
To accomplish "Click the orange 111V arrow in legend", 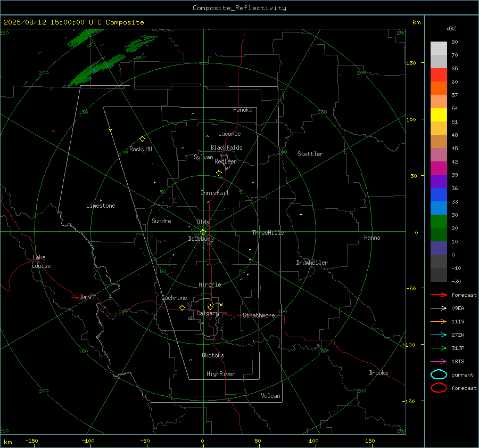I will point(439,321).
